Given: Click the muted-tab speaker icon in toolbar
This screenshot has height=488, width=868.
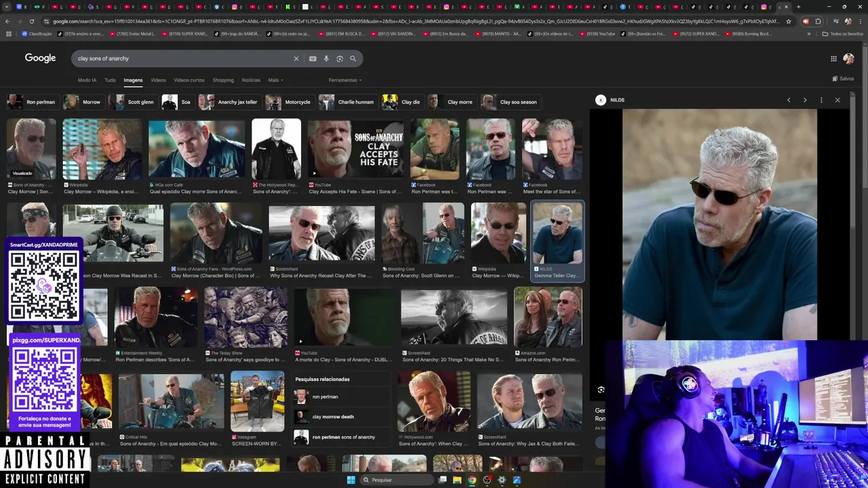Looking at the screenshot, I should (x=806, y=21).
